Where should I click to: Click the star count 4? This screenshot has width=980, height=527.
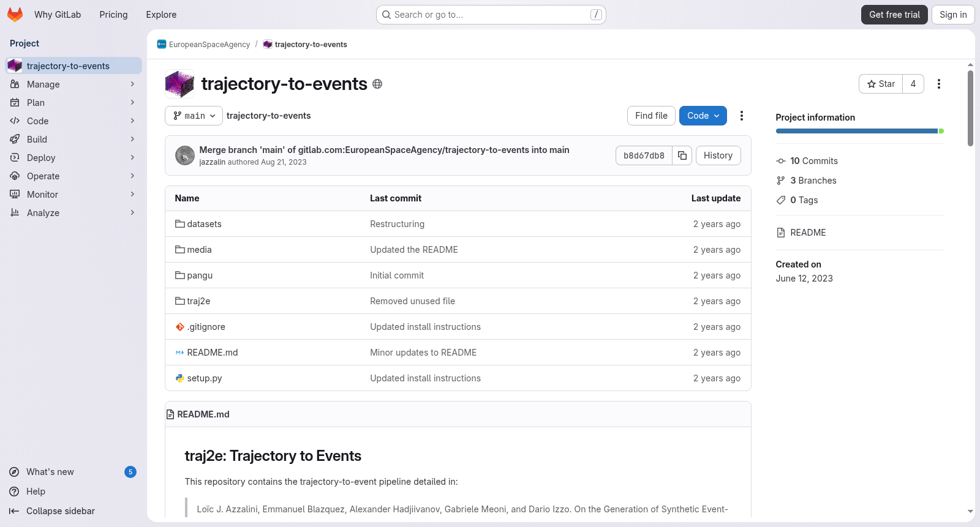tap(913, 84)
